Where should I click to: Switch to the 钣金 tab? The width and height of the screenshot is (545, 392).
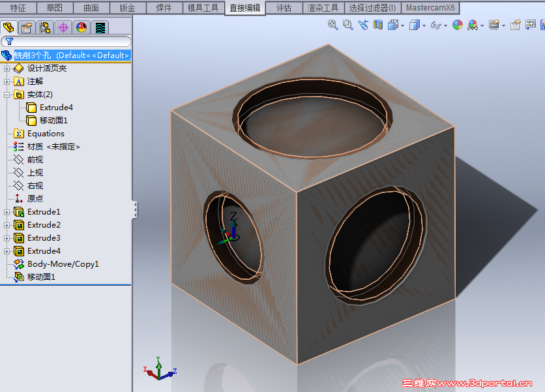coord(128,8)
